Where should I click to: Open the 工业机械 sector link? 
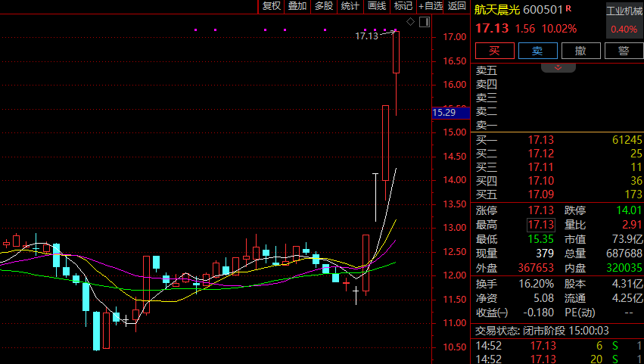click(624, 11)
